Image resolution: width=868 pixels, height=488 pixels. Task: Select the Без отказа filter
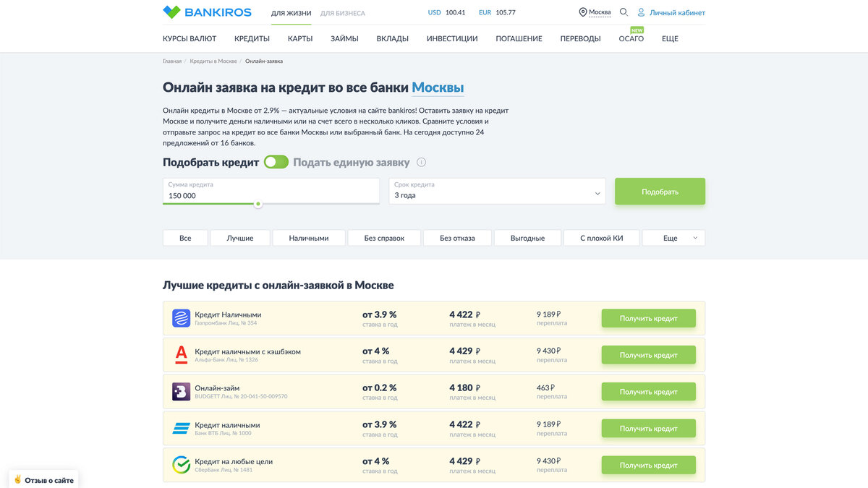[457, 238]
